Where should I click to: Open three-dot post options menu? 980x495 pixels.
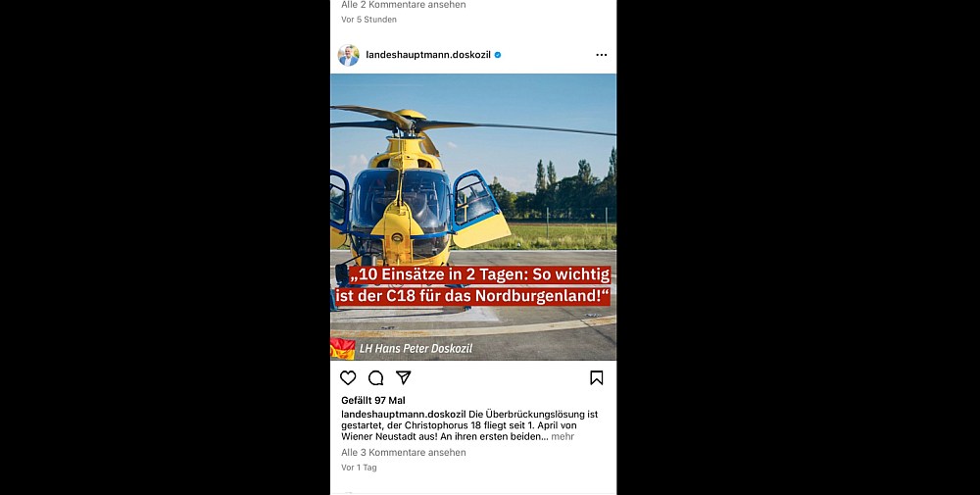pyautogui.click(x=602, y=55)
